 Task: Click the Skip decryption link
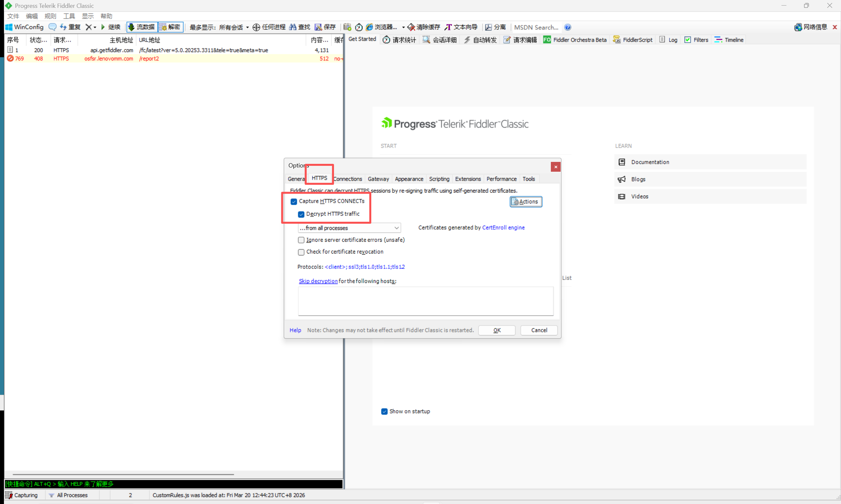click(318, 281)
